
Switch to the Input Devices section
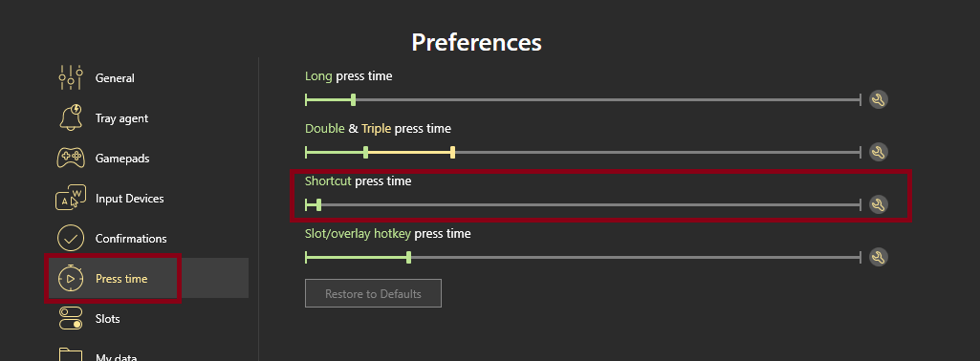[129, 199]
